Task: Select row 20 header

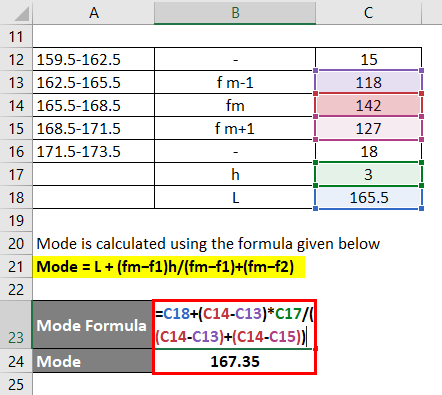Action: point(16,243)
